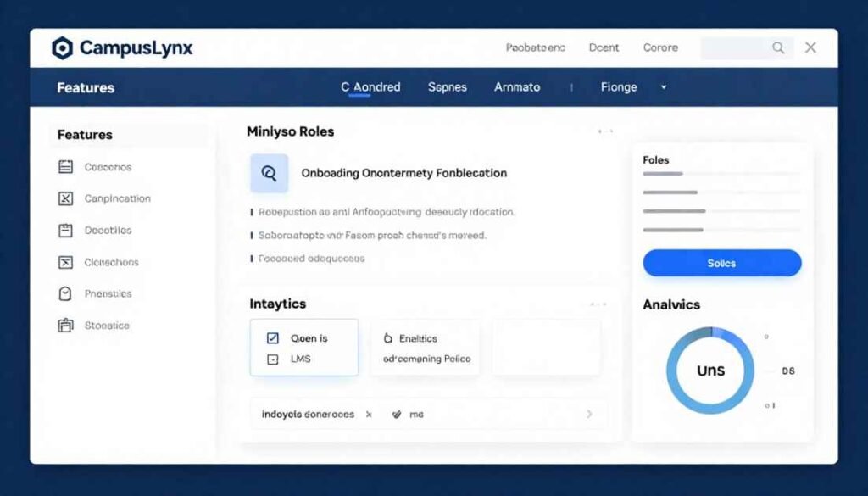Open the Dcent link in header
The height and width of the screenshot is (496, 868).
click(604, 48)
